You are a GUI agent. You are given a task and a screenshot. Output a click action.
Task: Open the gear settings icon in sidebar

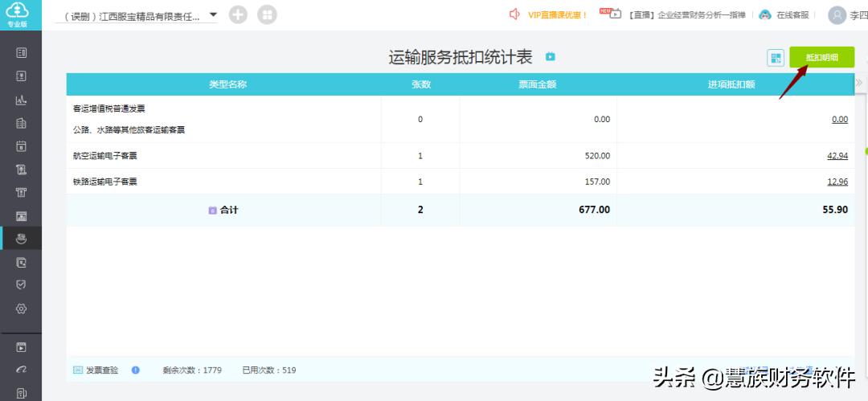[x=21, y=309]
